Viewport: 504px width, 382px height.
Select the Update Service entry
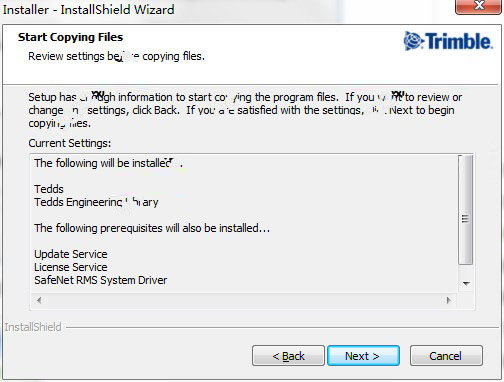pyautogui.click(x=71, y=254)
